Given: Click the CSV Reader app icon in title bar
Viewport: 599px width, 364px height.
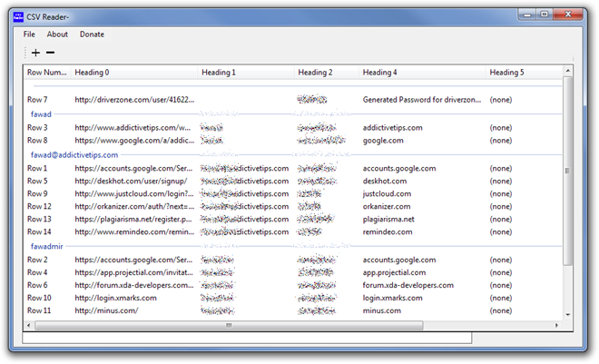Looking at the screenshot, I should (18, 17).
